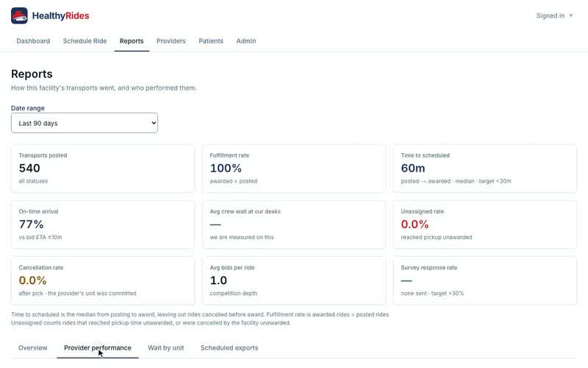Click the 'competition depth' caption

coord(234,293)
